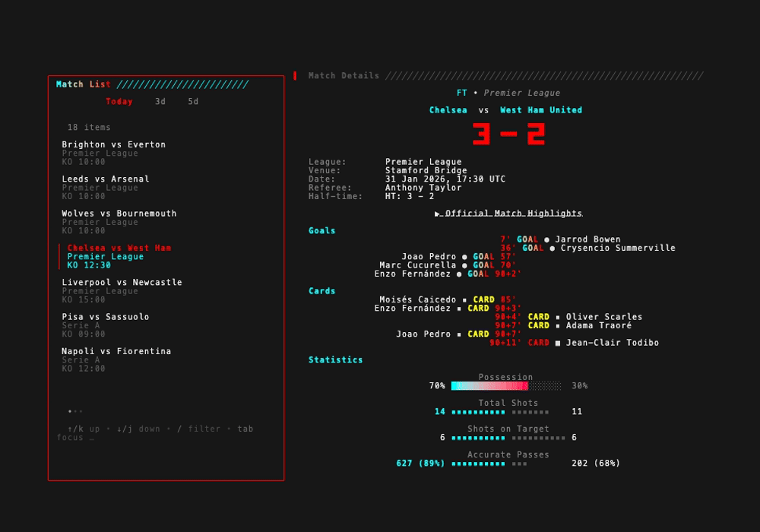Open Official Match Highlights link
Screen dimensions: 760x532
[508, 214]
